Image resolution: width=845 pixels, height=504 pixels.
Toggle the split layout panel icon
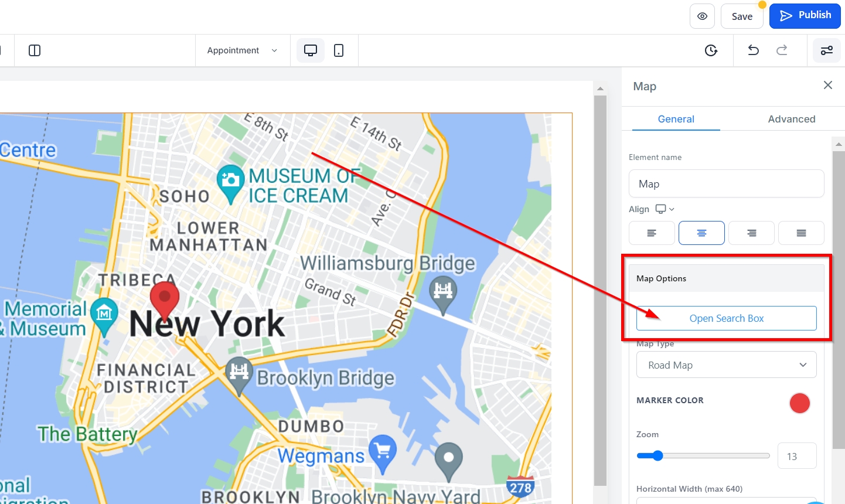pos(35,50)
